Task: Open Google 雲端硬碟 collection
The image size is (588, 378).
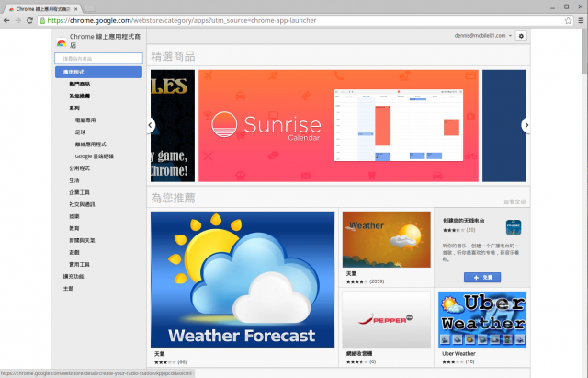Action: (x=94, y=156)
